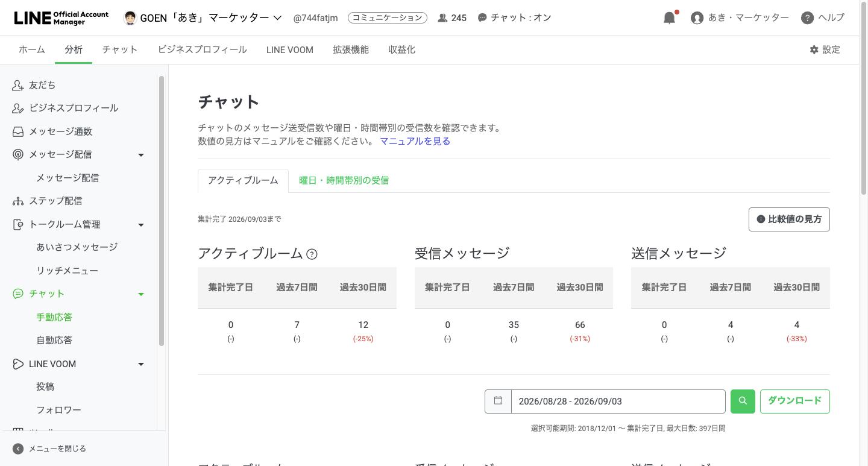The height and width of the screenshot is (466, 868).
Task: Open the notifications bell
Action: click(669, 18)
